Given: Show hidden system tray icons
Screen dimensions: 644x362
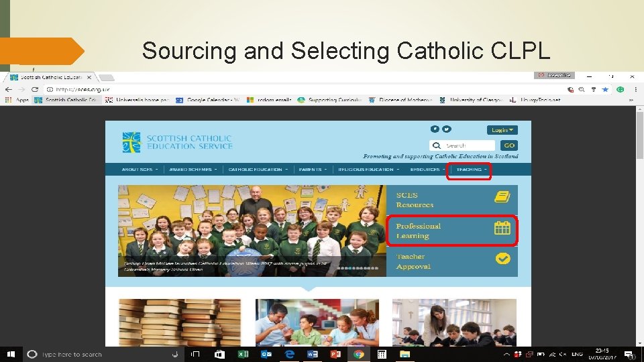Looking at the screenshot, I should pyautogui.click(x=506, y=354).
